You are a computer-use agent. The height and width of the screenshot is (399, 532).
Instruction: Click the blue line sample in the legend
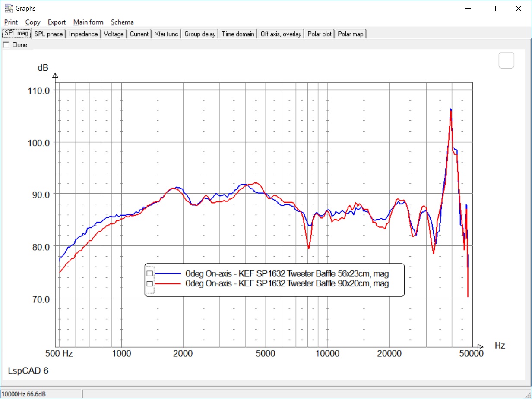click(168, 273)
